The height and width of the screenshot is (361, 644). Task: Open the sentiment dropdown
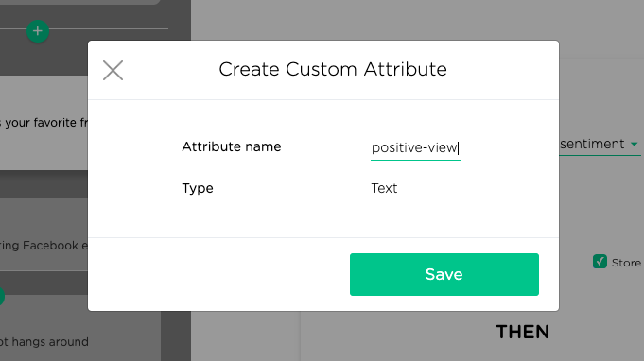tap(600, 144)
